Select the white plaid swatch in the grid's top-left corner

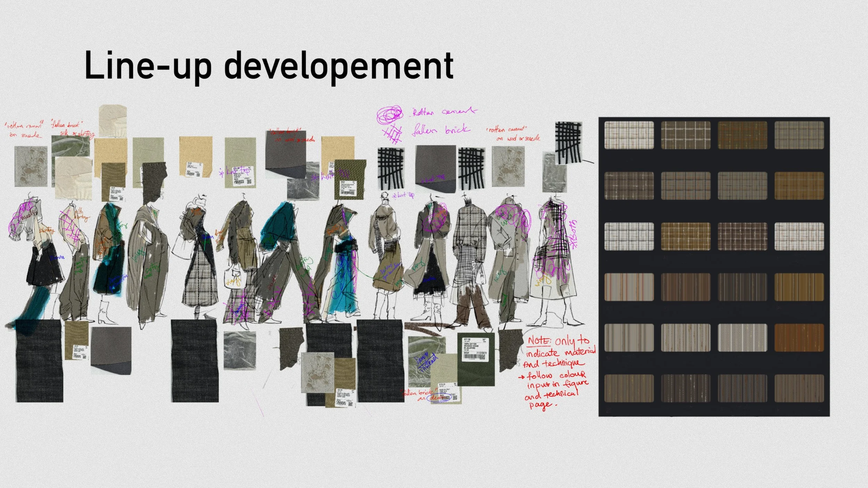pos(629,135)
